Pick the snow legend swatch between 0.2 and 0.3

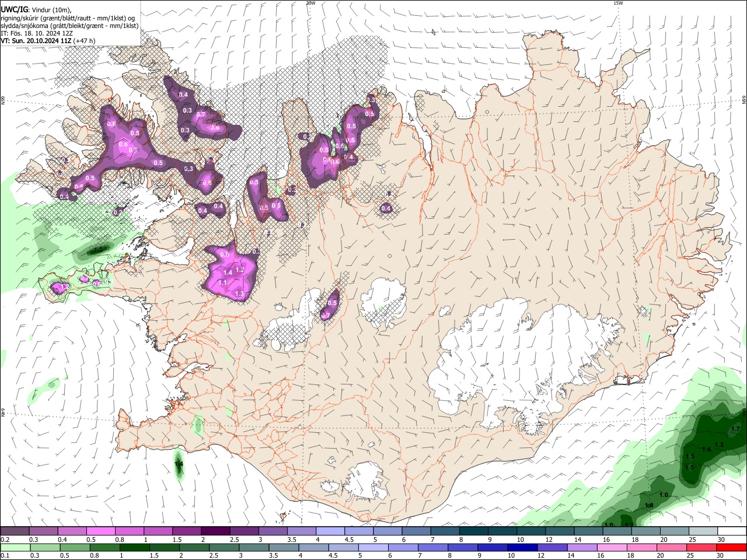[x=15, y=531]
